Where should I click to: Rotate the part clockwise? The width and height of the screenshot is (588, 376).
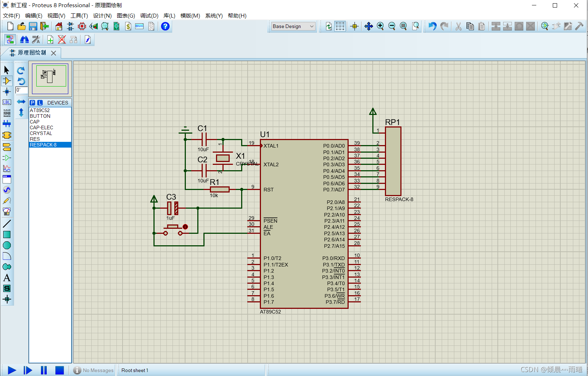21,70
